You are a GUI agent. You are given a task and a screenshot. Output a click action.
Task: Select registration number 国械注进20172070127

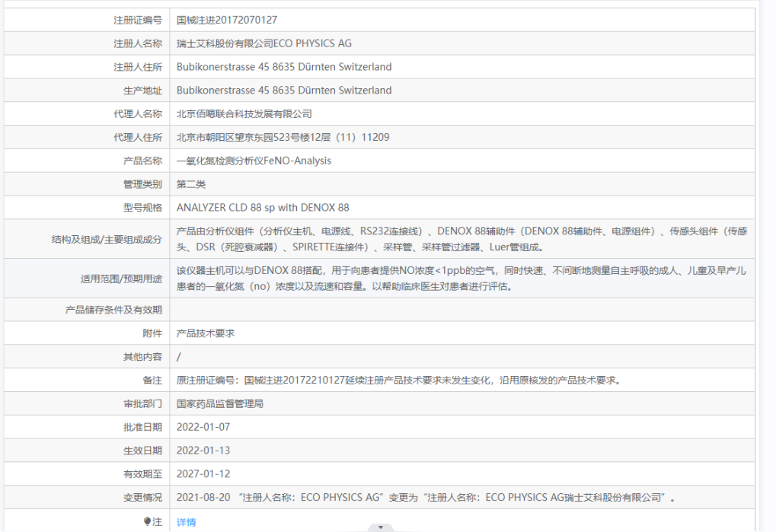[227, 21]
